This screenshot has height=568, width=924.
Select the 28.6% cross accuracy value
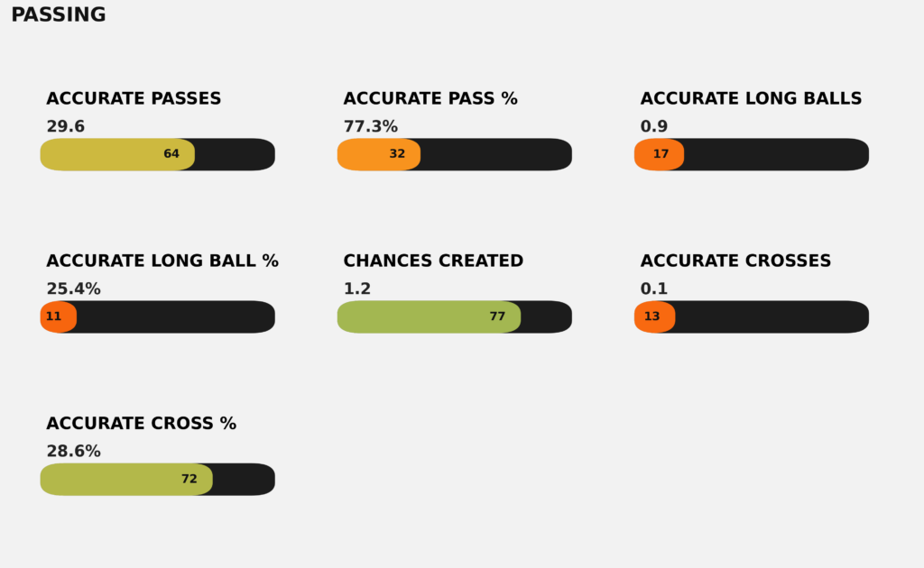click(73, 452)
